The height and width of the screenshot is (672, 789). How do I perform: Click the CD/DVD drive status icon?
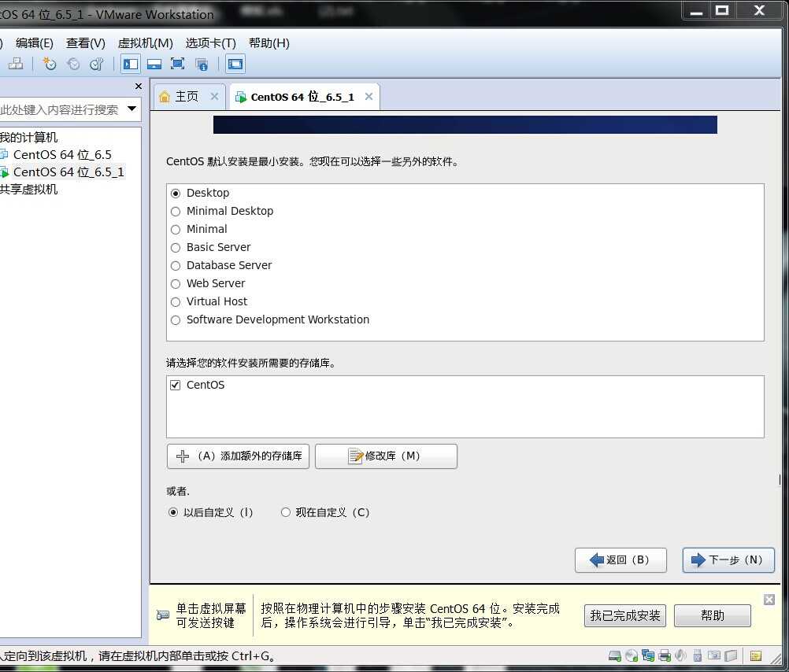(x=632, y=655)
